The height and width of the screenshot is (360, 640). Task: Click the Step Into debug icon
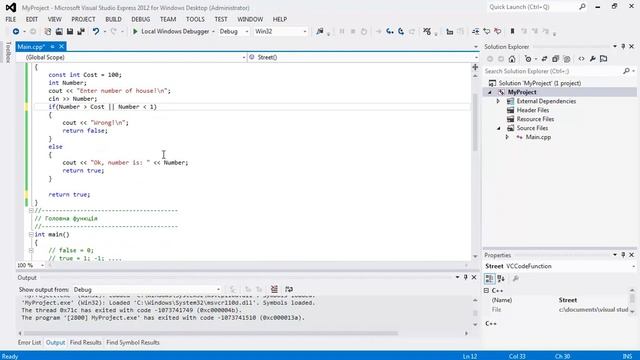click(390, 31)
